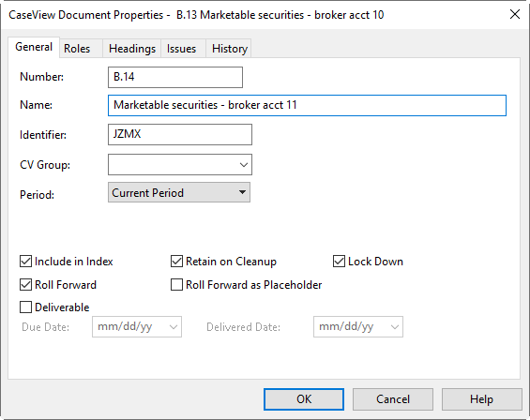Switch to the Roles tab
530x420 pixels.
coord(78,49)
